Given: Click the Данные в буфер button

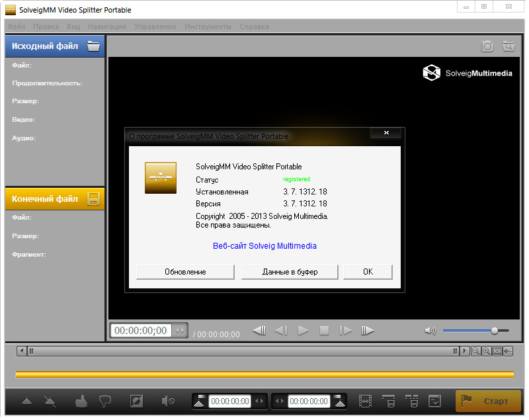Looking at the screenshot, I should pos(290,272).
